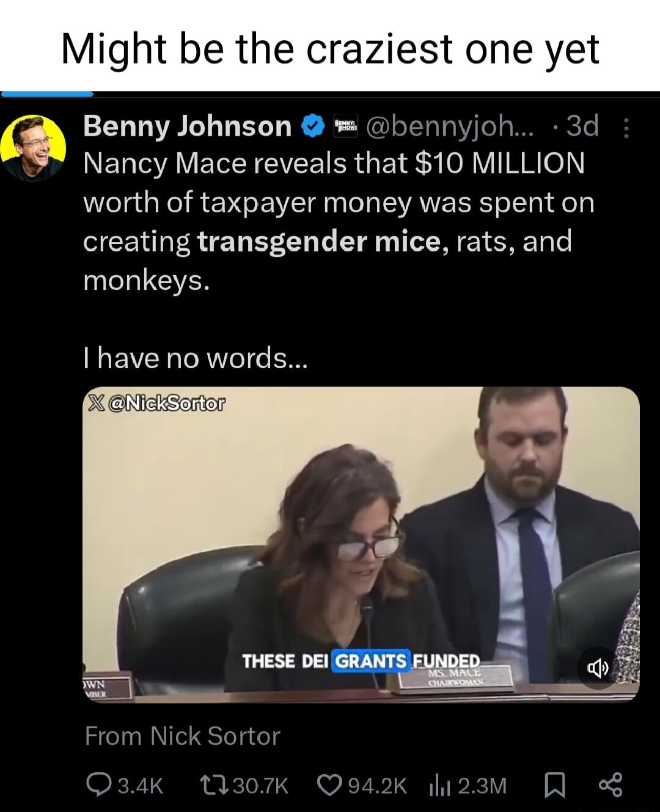Tap the share icon

point(610,784)
